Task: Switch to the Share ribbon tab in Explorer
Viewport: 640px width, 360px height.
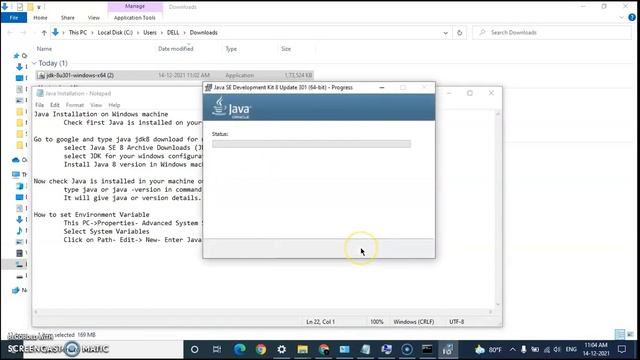Action: 68,18
